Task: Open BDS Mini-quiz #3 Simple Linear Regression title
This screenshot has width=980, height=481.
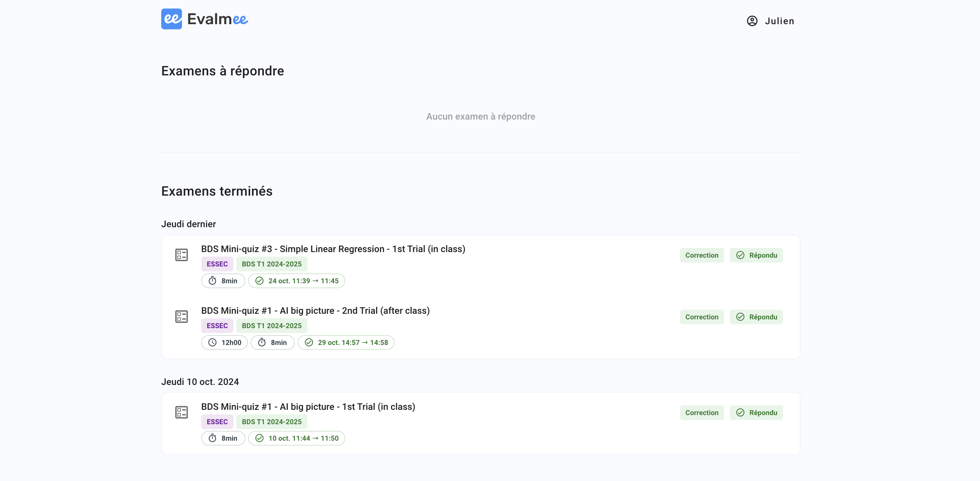Action: tap(333, 249)
